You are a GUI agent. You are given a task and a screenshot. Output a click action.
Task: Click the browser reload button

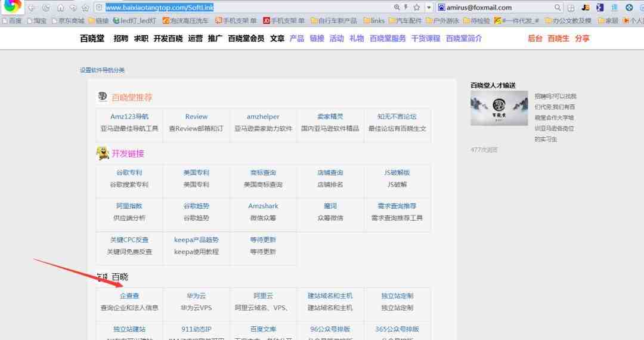pyautogui.click(x=46, y=7)
